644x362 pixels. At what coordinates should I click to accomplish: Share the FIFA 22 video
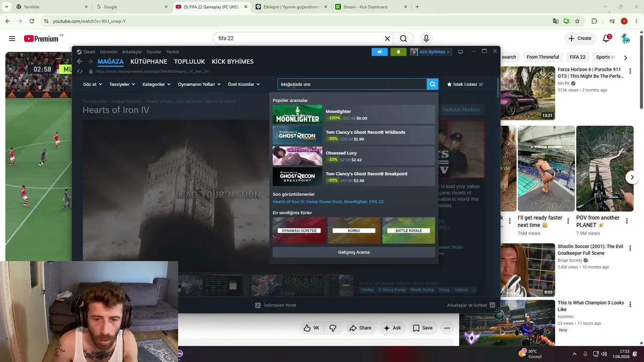pyautogui.click(x=360, y=328)
